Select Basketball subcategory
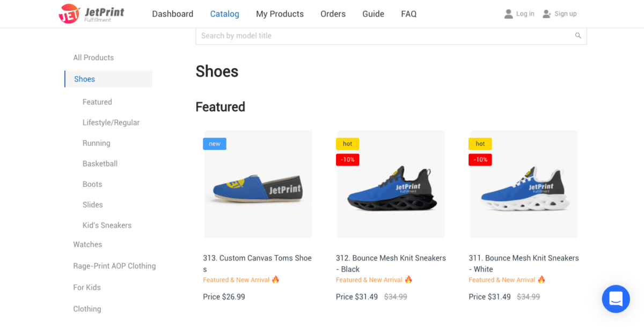Image resolution: width=644 pixels, height=327 pixels. pos(100,164)
